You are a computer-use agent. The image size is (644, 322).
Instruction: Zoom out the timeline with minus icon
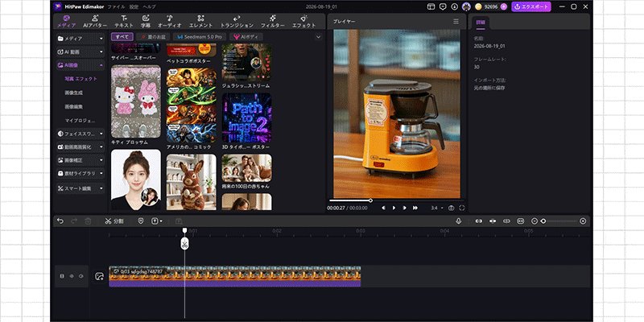pyautogui.click(x=535, y=221)
